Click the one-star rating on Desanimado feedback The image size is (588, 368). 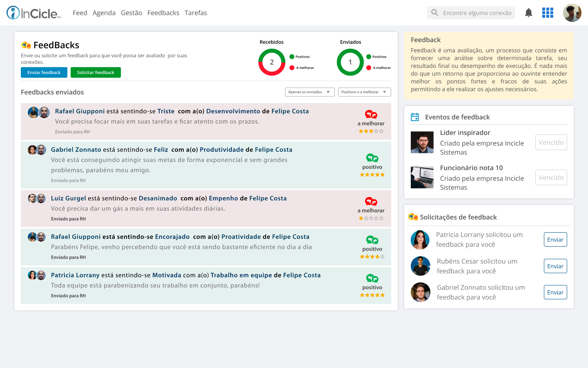point(371,218)
